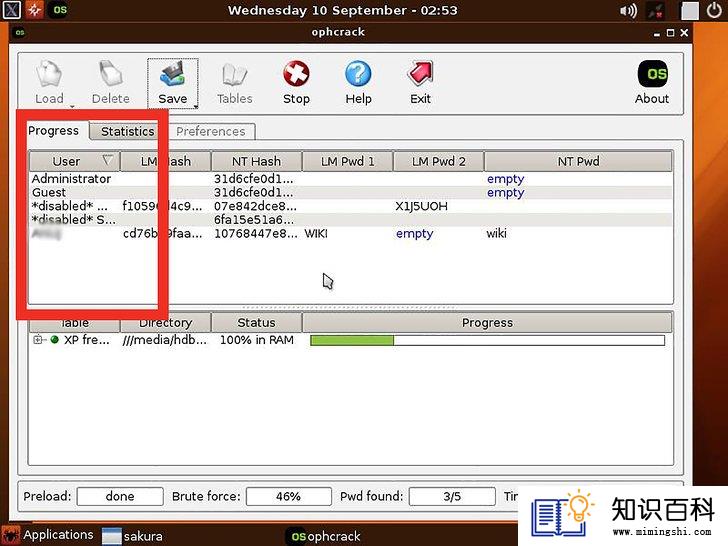Click the network tray icon
Viewport: 728px width, 546px height.
click(656, 11)
